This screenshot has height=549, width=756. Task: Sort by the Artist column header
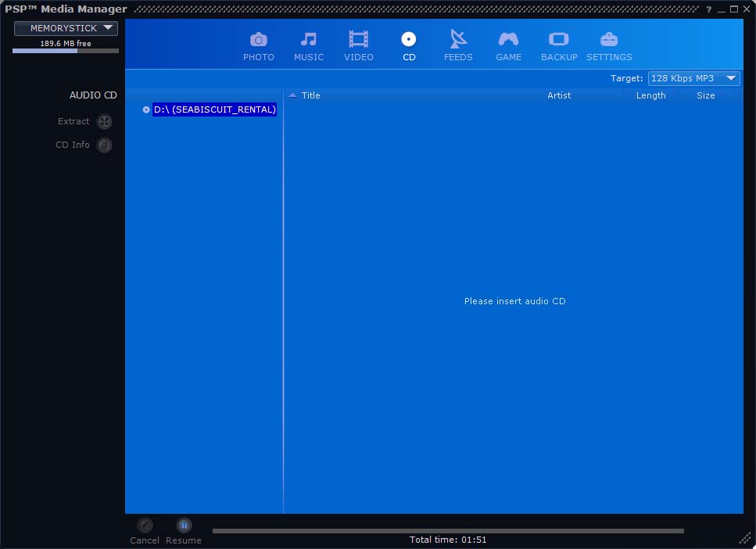pos(559,95)
